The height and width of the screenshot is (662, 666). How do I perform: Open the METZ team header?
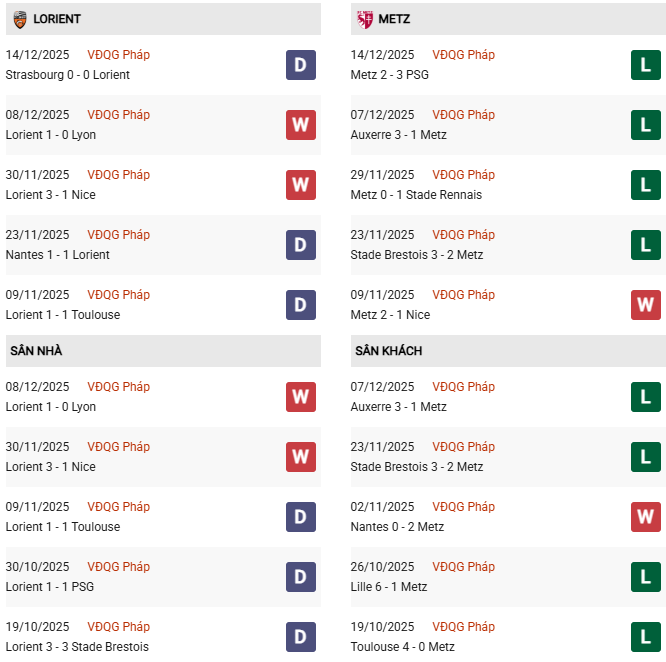394,19
